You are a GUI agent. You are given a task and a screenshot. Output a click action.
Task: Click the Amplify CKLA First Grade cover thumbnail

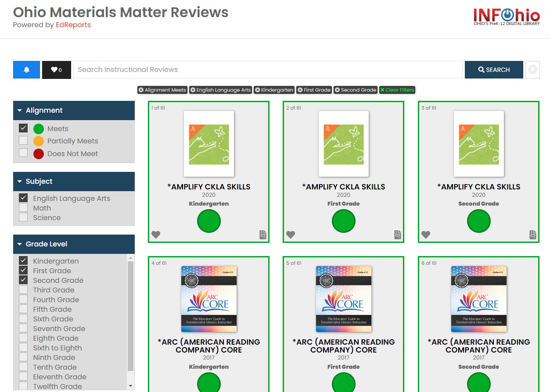click(344, 144)
